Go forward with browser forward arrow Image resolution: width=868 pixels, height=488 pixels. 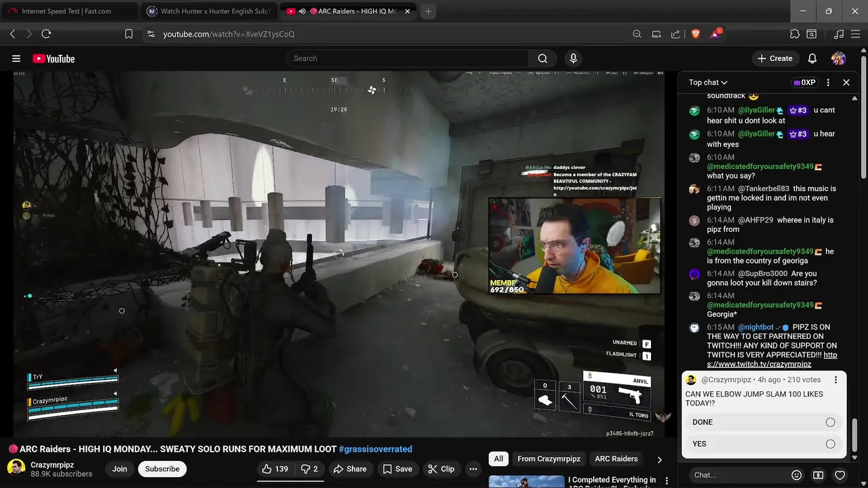pos(28,34)
